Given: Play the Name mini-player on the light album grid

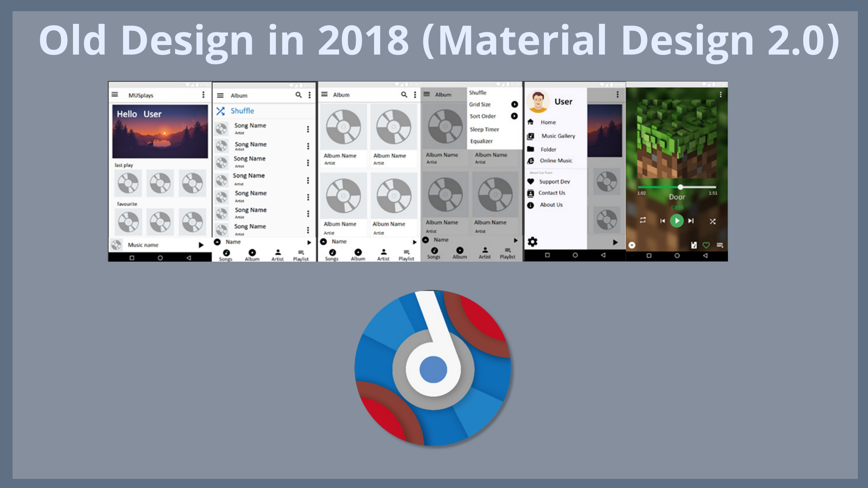Looking at the screenshot, I should coord(414,242).
